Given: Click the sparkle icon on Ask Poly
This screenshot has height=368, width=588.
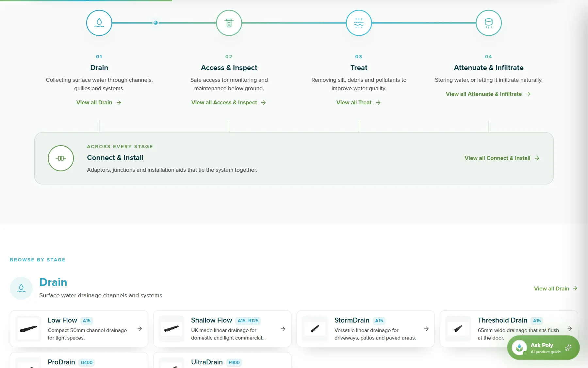Looking at the screenshot, I should (568, 347).
